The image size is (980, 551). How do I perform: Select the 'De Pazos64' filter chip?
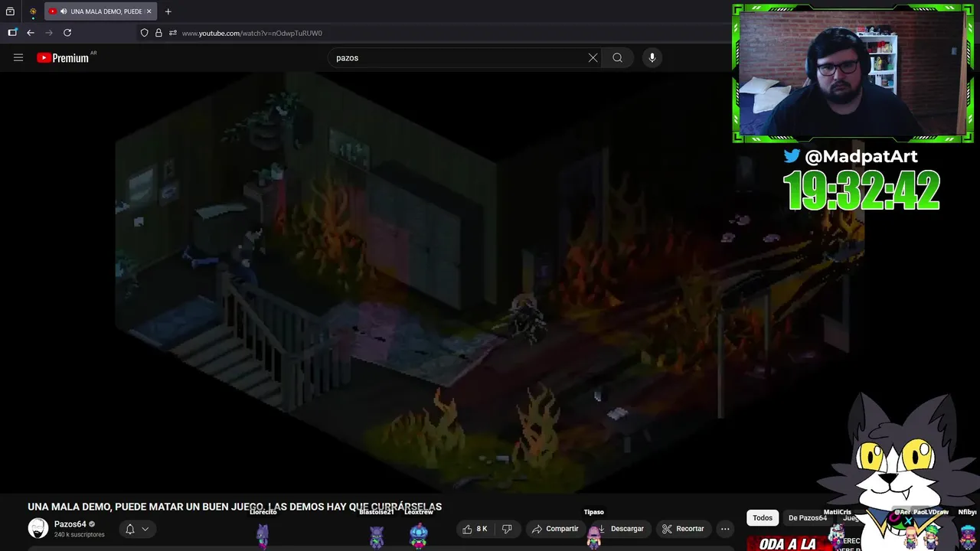coord(808,518)
